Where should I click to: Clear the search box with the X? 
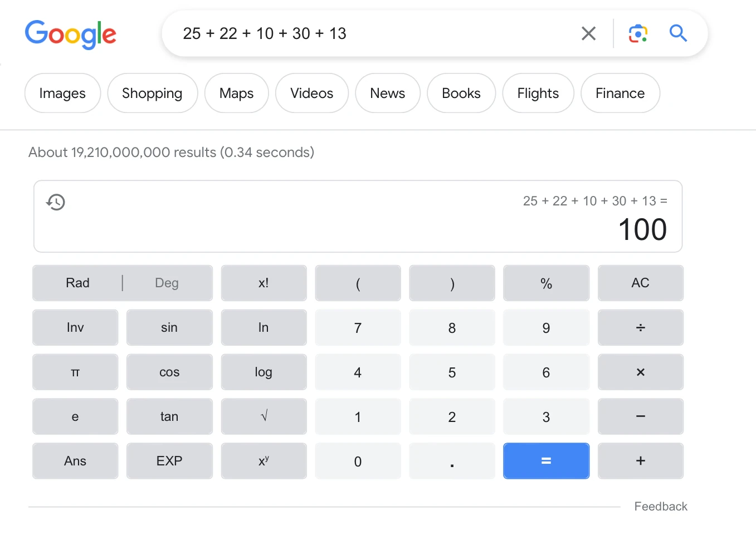click(x=588, y=33)
